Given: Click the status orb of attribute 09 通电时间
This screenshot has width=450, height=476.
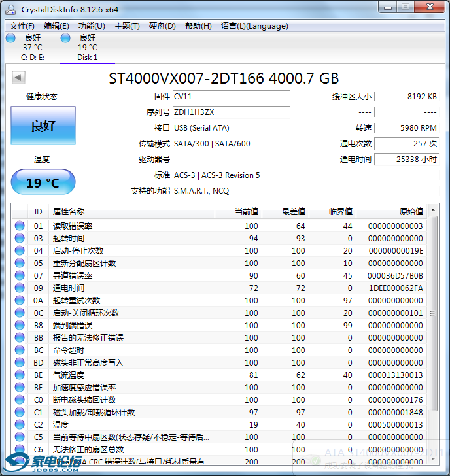Looking at the screenshot, I should click(x=20, y=288).
